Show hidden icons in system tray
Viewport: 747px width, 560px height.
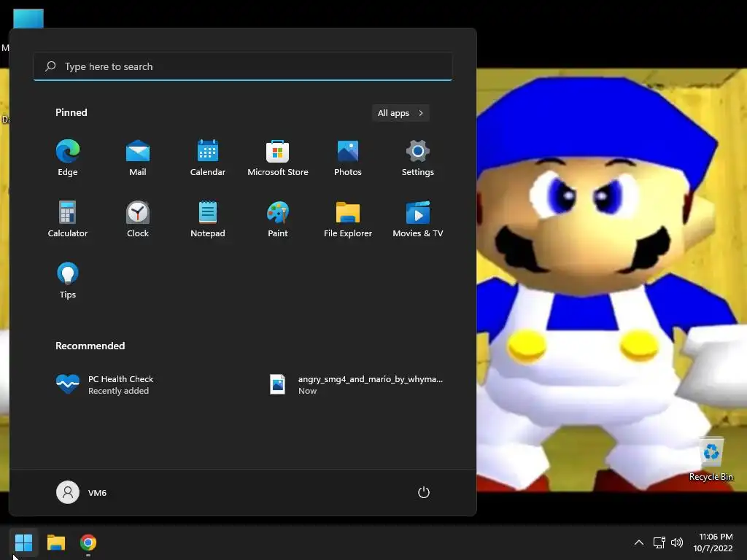point(639,542)
